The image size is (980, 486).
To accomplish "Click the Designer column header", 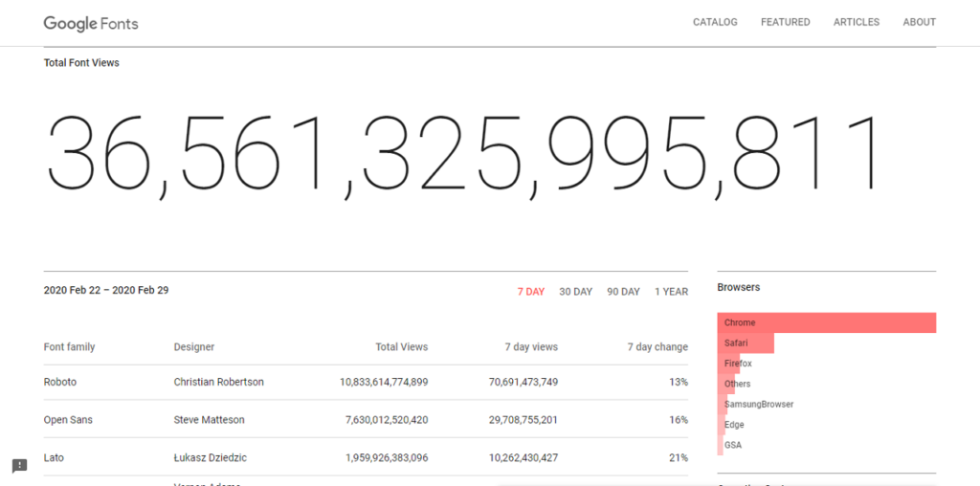I will (193, 346).
